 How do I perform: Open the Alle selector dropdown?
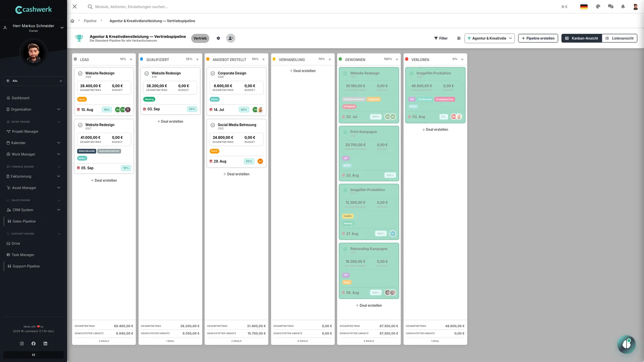(33, 81)
